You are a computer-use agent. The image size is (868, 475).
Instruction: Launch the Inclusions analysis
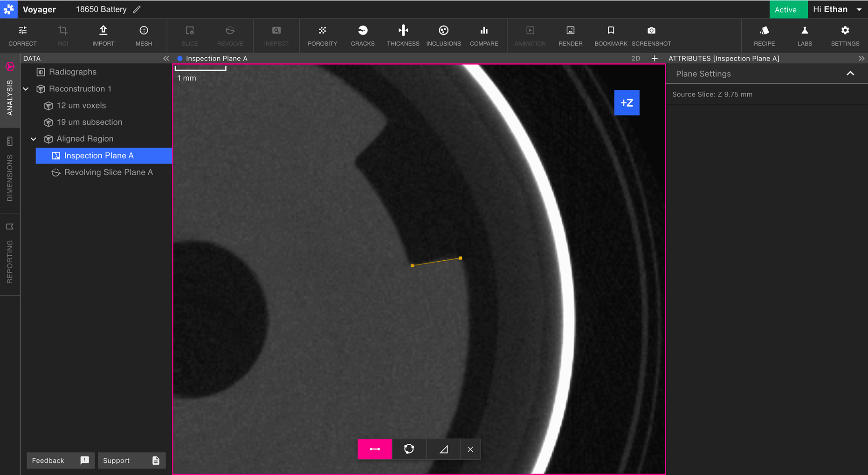click(443, 36)
